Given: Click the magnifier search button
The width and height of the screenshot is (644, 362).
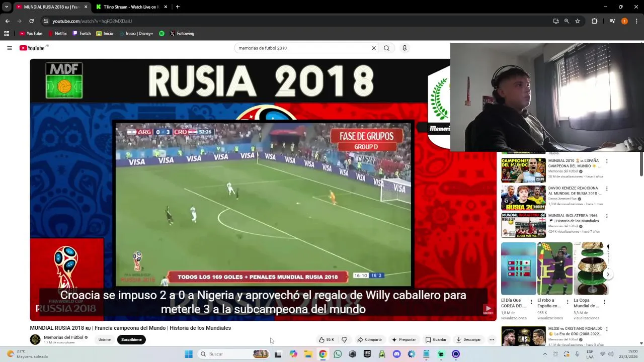Looking at the screenshot, I should (386, 48).
